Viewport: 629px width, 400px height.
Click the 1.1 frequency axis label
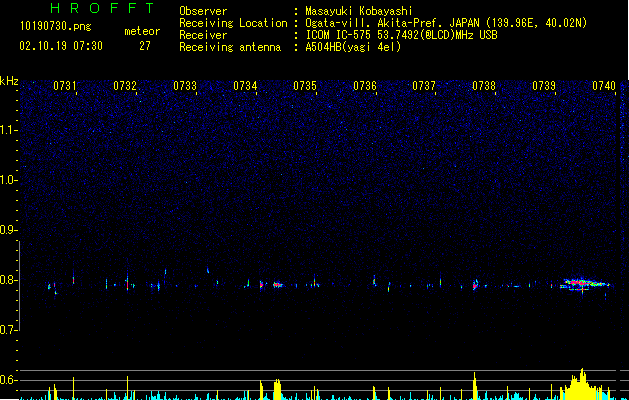coord(7,130)
